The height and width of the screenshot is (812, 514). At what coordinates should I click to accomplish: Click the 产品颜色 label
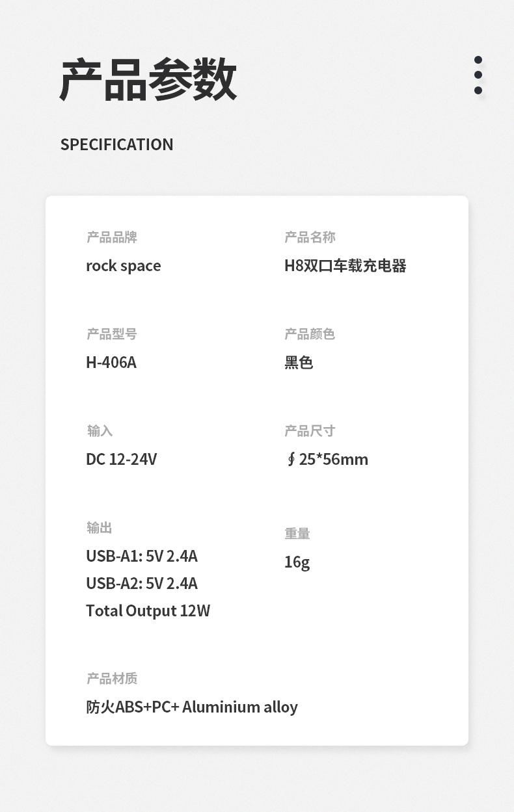click(310, 334)
